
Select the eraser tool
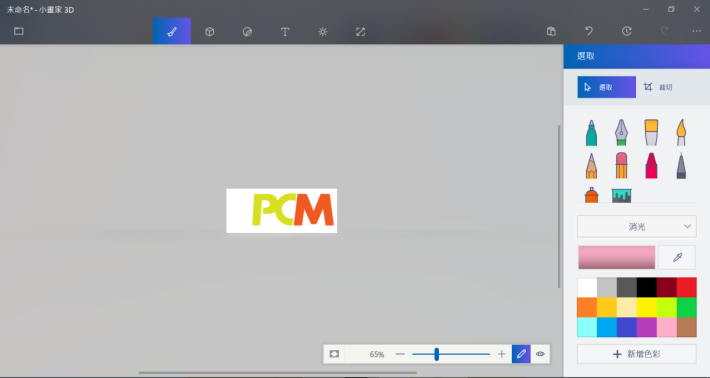tap(621, 166)
